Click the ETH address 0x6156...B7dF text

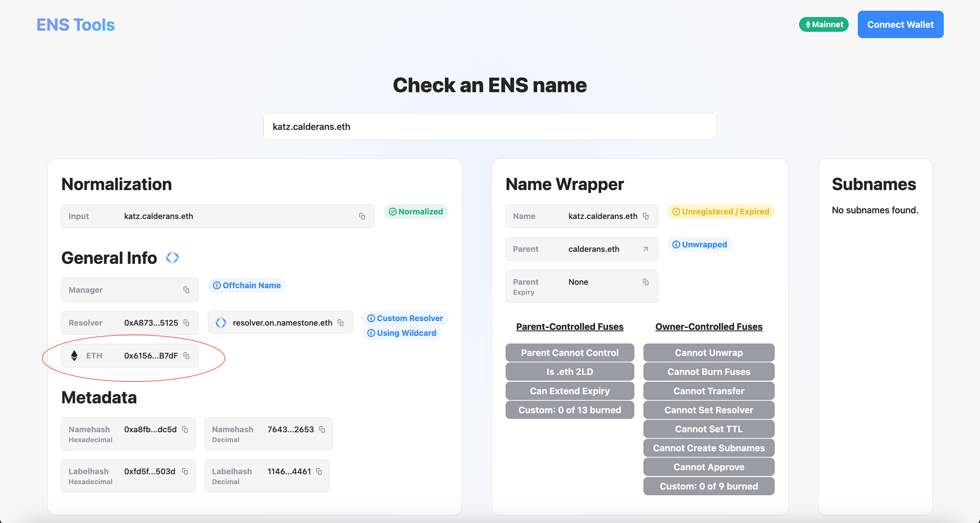pos(151,356)
